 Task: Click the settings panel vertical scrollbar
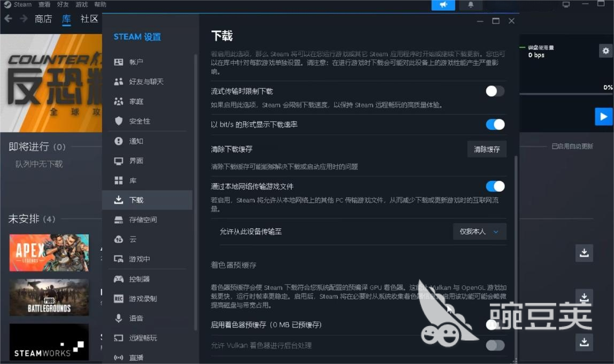(x=516, y=241)
